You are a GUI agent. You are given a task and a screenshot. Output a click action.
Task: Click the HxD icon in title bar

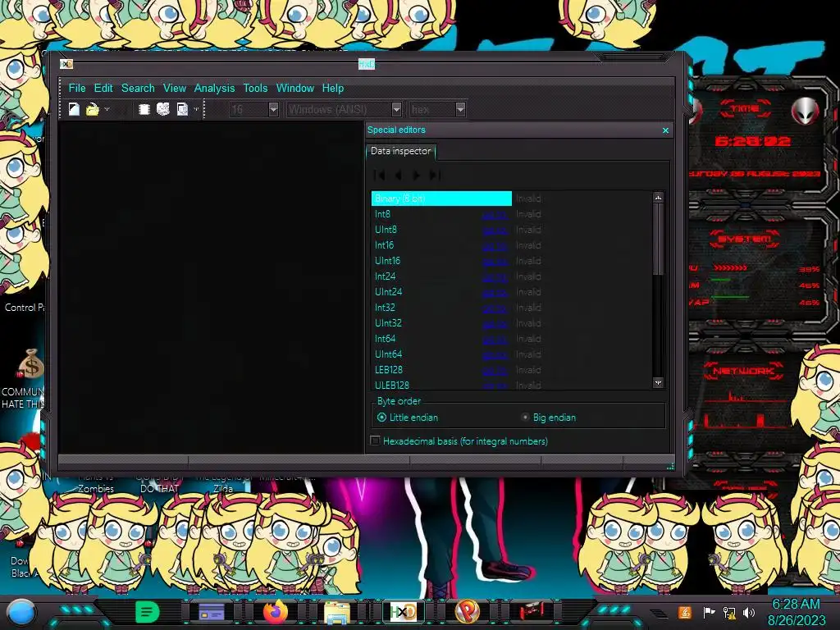(66, 64)
